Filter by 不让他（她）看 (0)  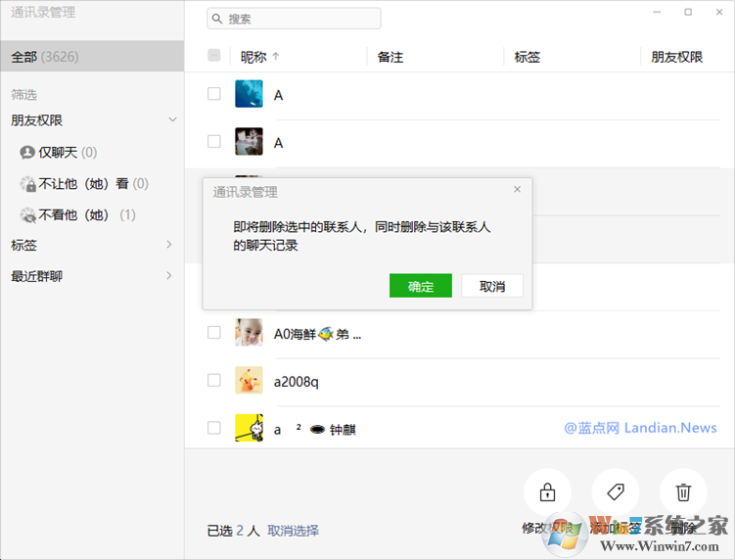(x=84, y=184)
